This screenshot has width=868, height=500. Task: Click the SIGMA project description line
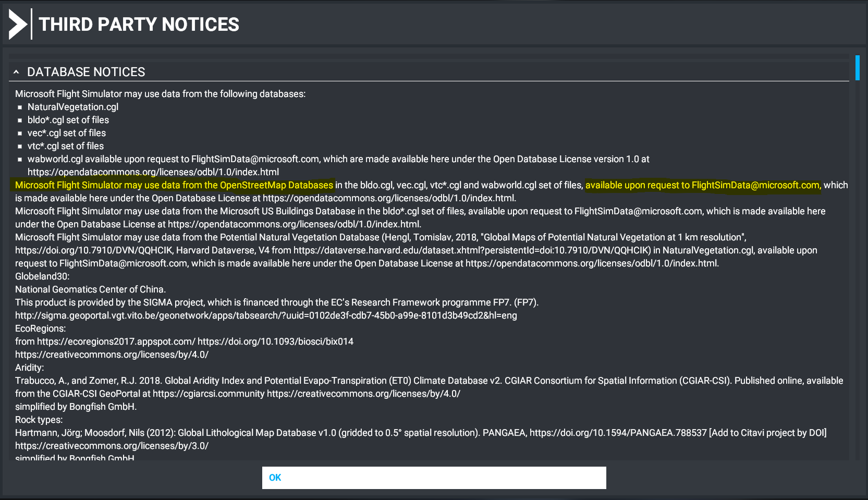pyautogui.click(x=277, y=302)
